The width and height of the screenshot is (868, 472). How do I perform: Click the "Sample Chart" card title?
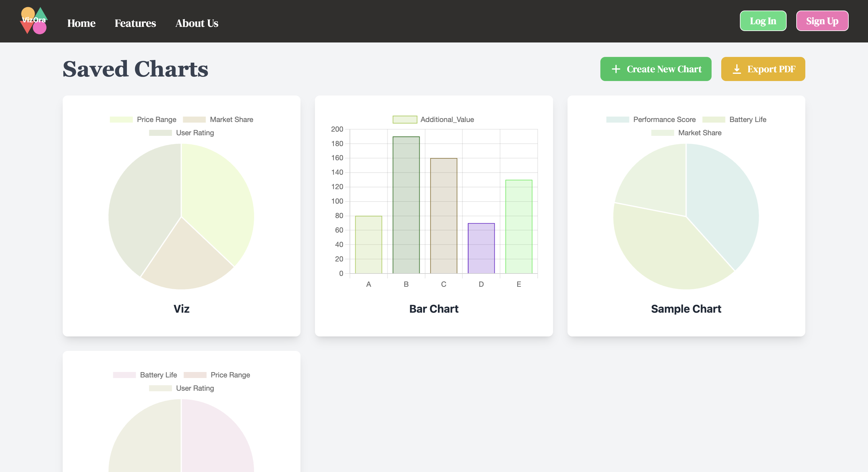coord(686,309)
